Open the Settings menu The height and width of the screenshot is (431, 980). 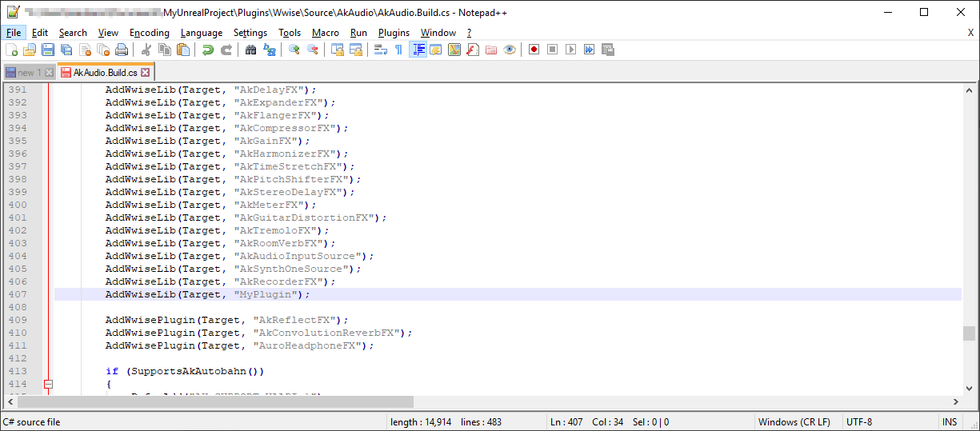click(250, 33)
